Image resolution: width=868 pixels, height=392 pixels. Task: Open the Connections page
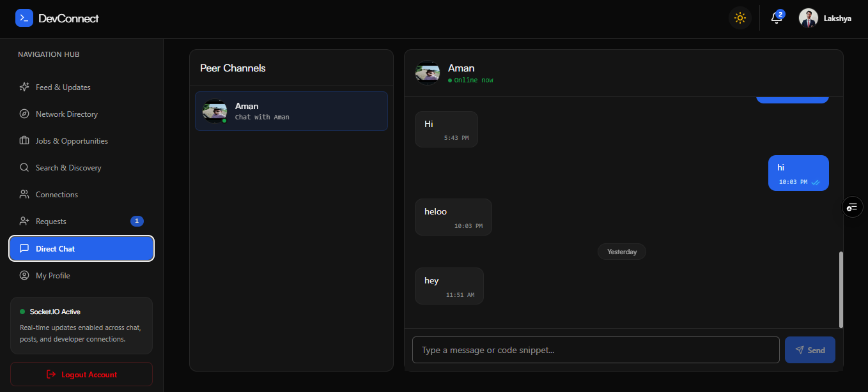[81, 195]
